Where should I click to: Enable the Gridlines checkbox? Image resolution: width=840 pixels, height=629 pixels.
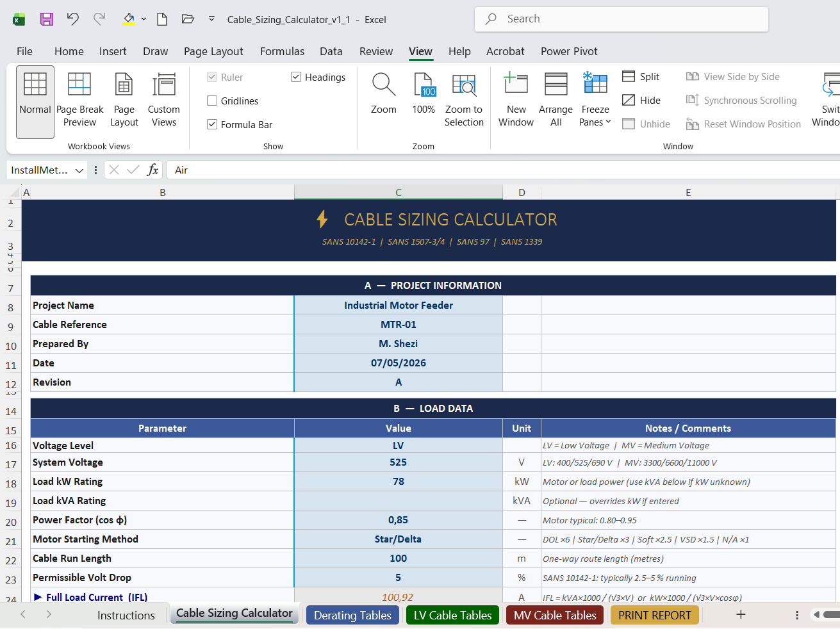point(212,101)
